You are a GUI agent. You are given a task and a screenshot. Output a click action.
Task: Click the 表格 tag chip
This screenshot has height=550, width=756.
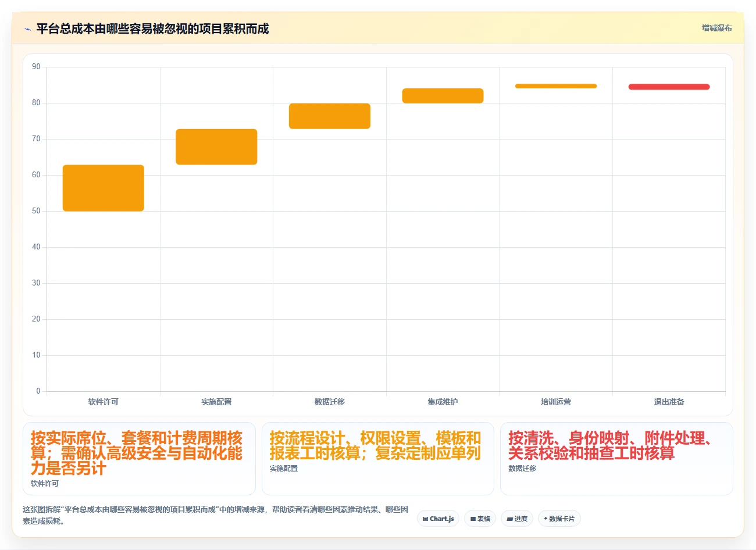pos(480,519)
